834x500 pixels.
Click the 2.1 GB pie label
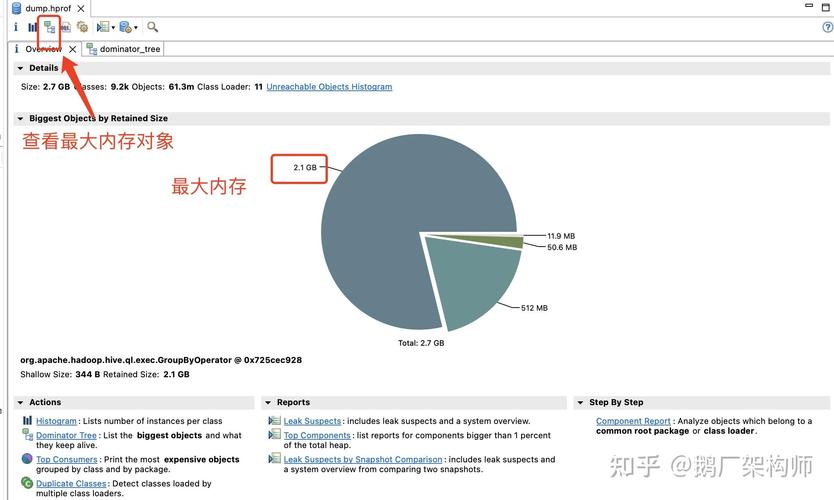pos(305,168)
